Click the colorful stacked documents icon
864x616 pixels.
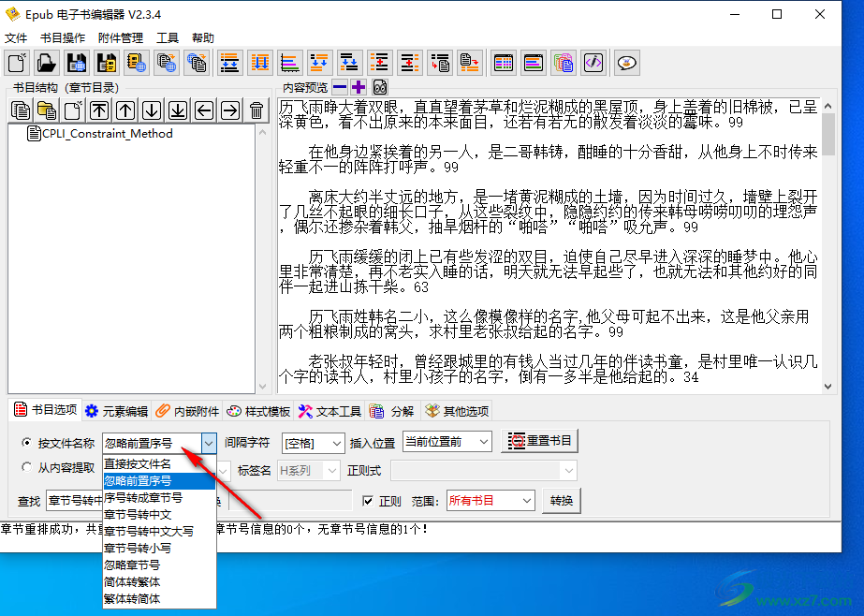coord(564,63)
